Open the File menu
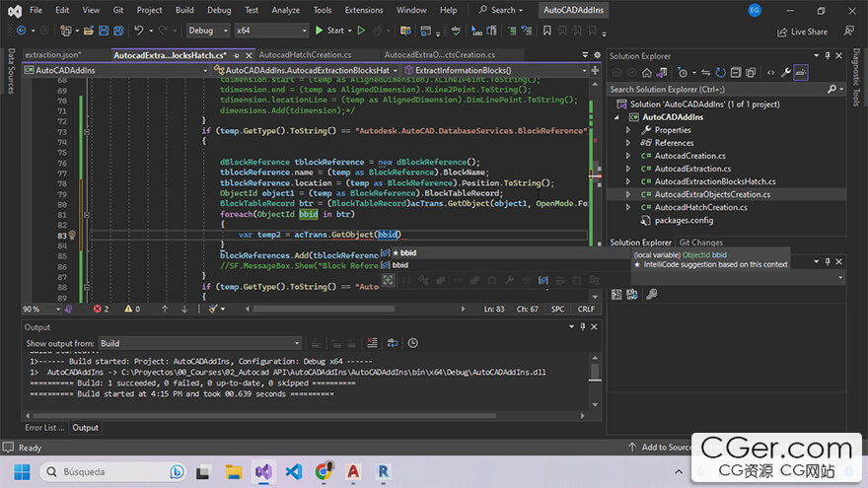This screenshot has width=868, height=488. (36, 10)
